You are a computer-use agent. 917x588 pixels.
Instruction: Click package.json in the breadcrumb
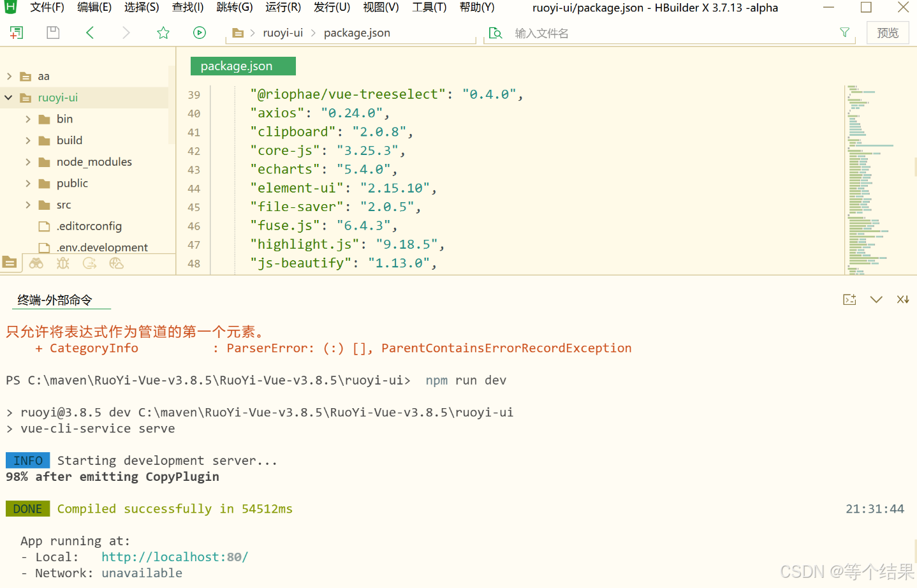(357, 33)
